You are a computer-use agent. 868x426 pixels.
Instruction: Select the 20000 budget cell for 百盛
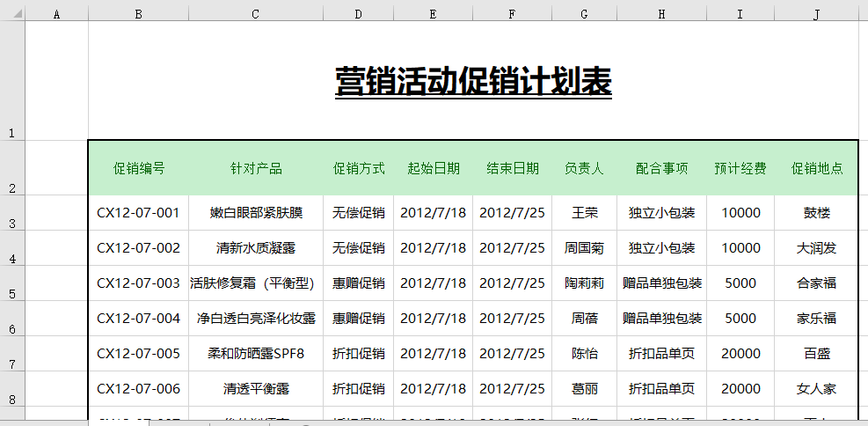(740, 354)
